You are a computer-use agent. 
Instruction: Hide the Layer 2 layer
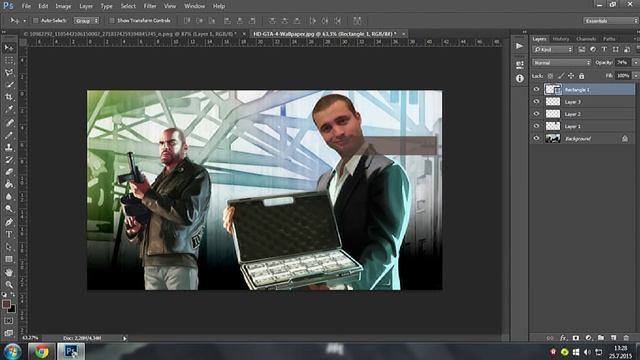coord(536,114)
